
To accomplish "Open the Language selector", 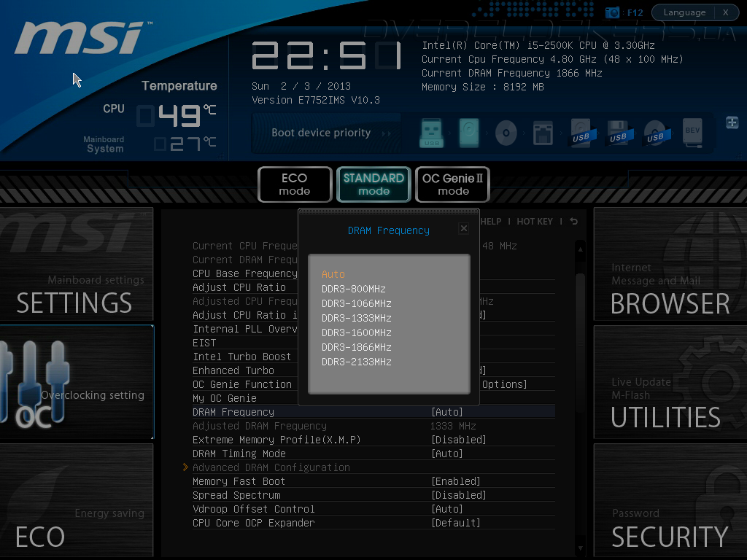I will [684, 12].
